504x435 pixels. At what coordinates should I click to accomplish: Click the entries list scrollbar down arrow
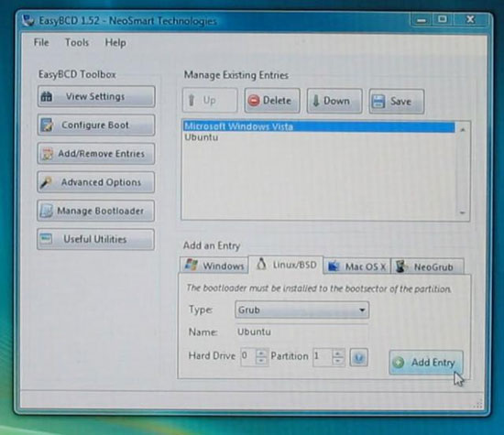pyautogui.click(x=463, y=212)
